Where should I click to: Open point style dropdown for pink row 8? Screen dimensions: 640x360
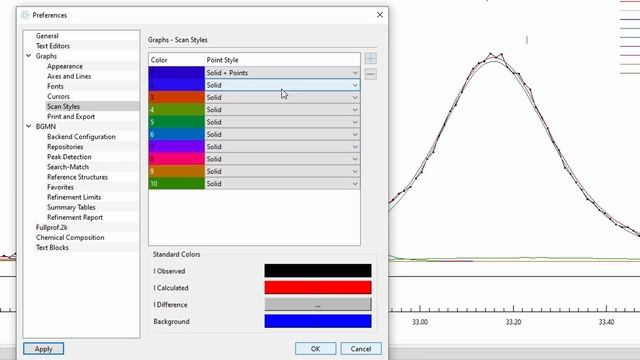(282, 159)
